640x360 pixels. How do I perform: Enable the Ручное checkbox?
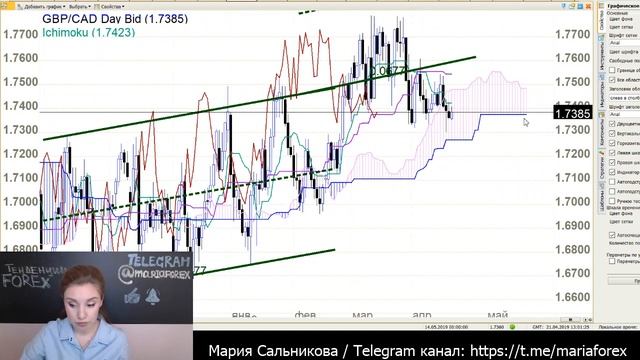point(612,201)
